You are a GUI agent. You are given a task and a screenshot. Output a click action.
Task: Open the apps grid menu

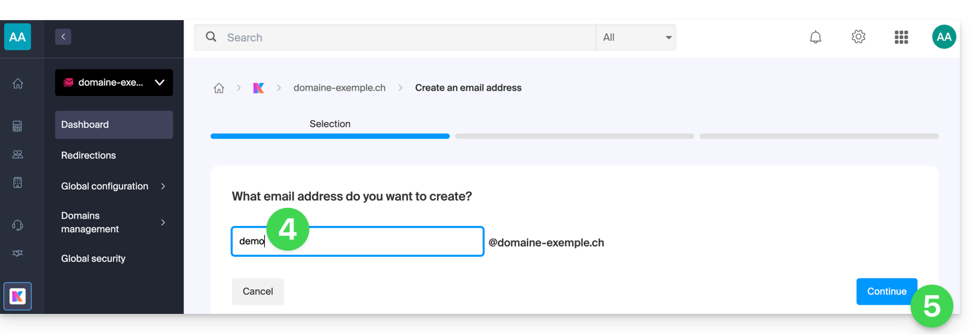[x=902, y=38]
